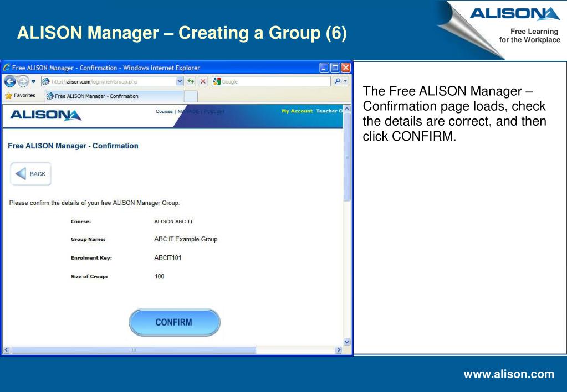The height and width of the screenshot is (392, 567).
Task: Click the Enrolment Key: label
Action: point(91,258)
